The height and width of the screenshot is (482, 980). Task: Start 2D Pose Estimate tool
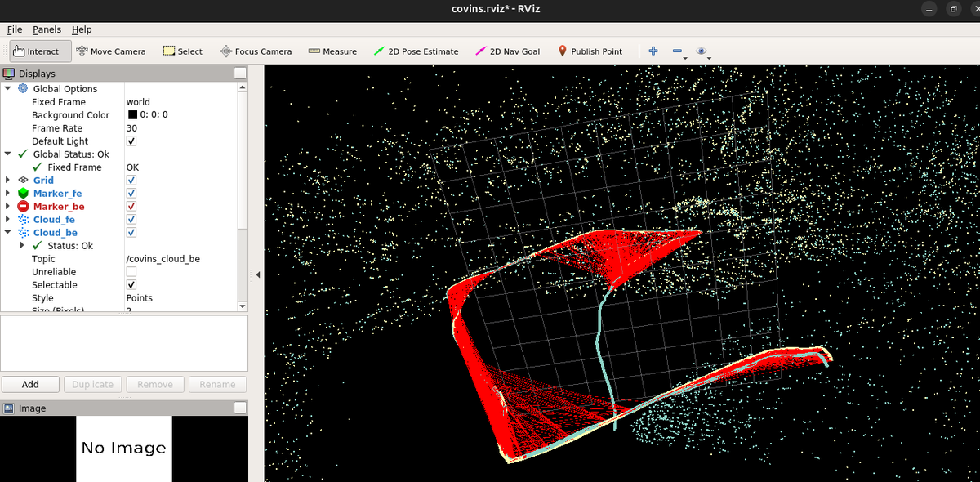pyautogui.click(x=416, y=51)
